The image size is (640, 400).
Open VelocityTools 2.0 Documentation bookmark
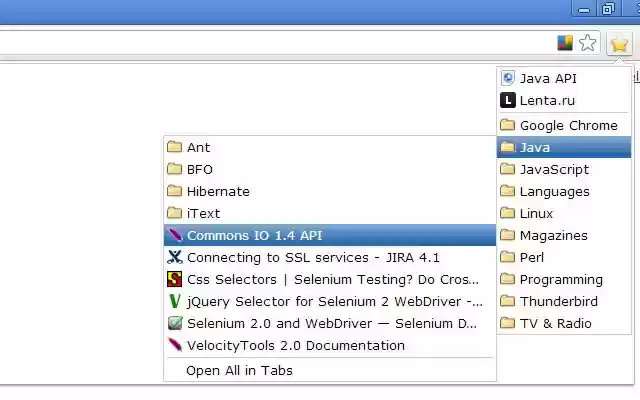[x=330, y=346]
